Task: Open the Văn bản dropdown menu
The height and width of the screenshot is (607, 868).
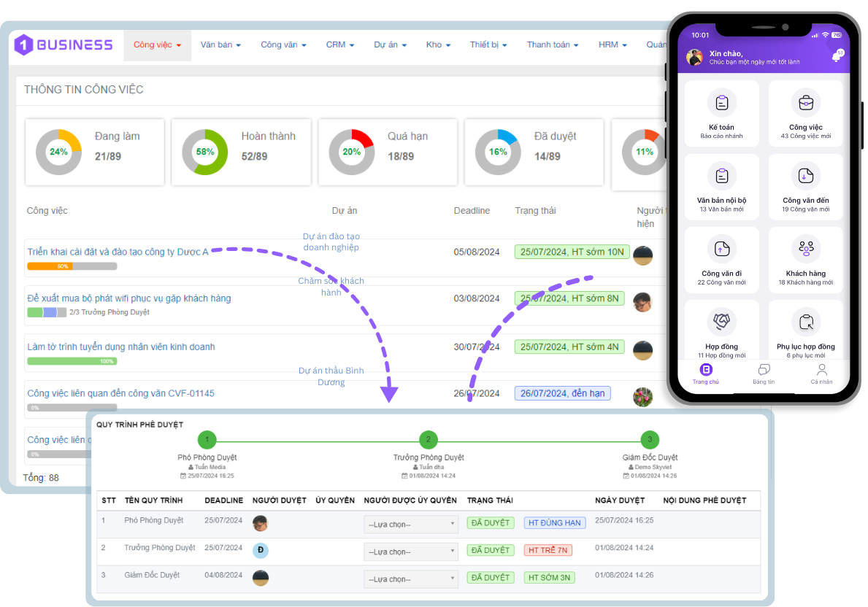Action: [220, 45]
